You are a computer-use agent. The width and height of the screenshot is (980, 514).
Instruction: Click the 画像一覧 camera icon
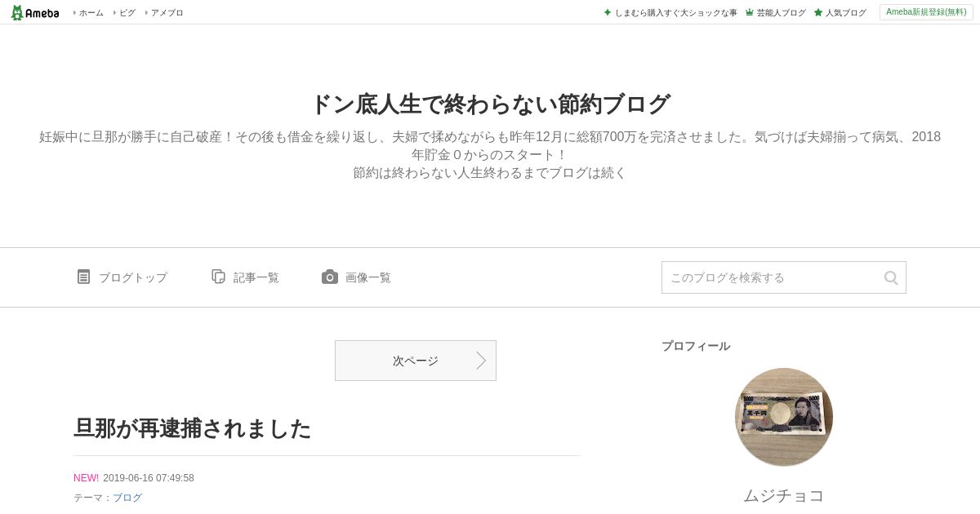click(x=330, y=277)
